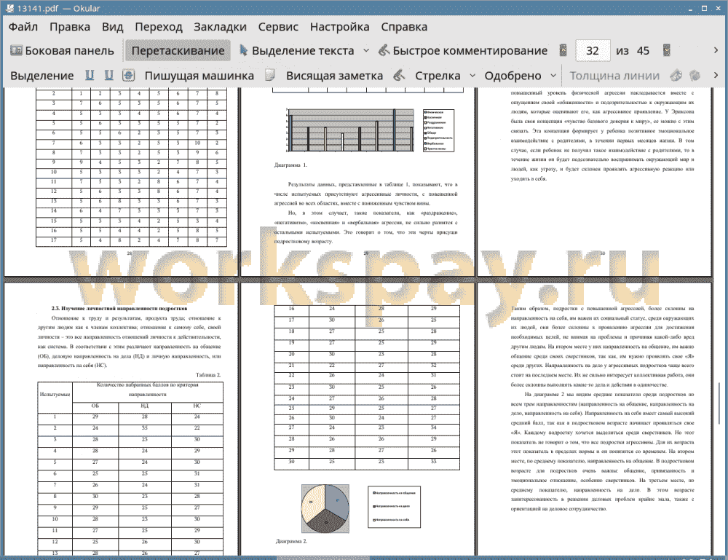The image size is (728, 560).
Task: Expand annotation toolbar overflow chevron
Action: [716, 75]
